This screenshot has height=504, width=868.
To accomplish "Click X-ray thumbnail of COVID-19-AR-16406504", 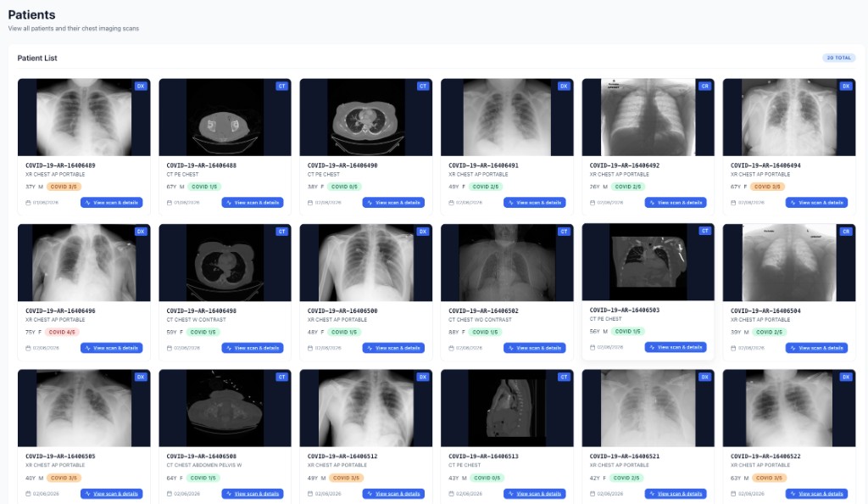I will 789,262.
